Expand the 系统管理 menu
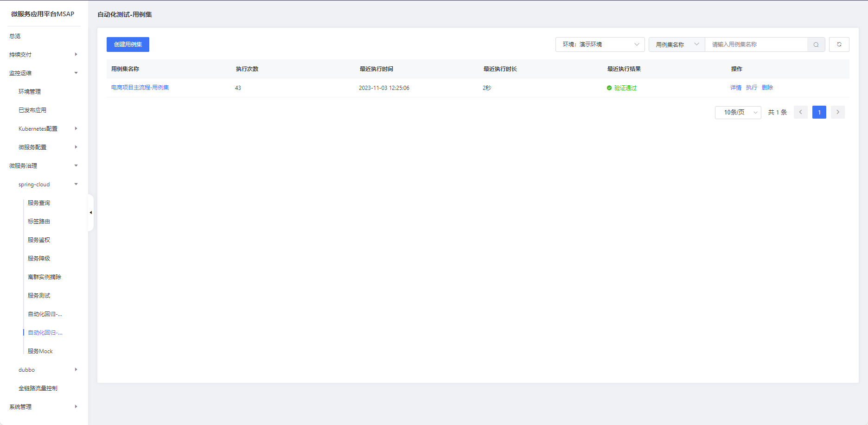868x425 pixels. click(x=43, y=407)
